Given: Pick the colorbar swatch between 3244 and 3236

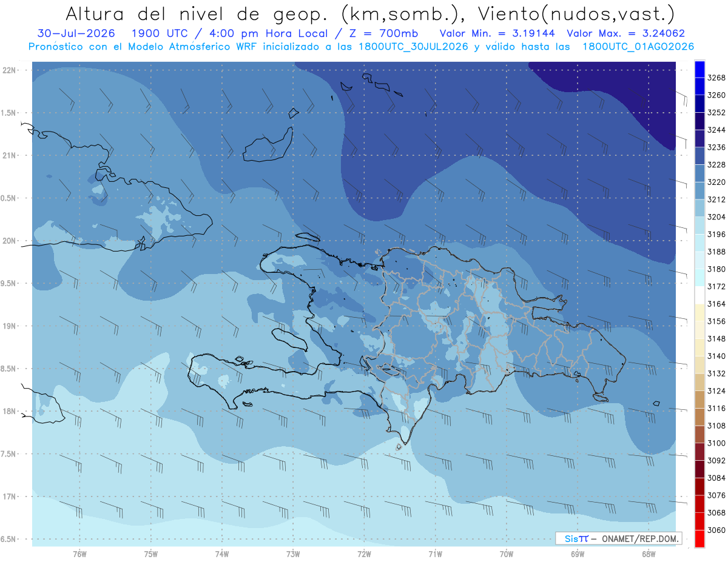Looking at the screenshot, I should click(x=699, y=139).
